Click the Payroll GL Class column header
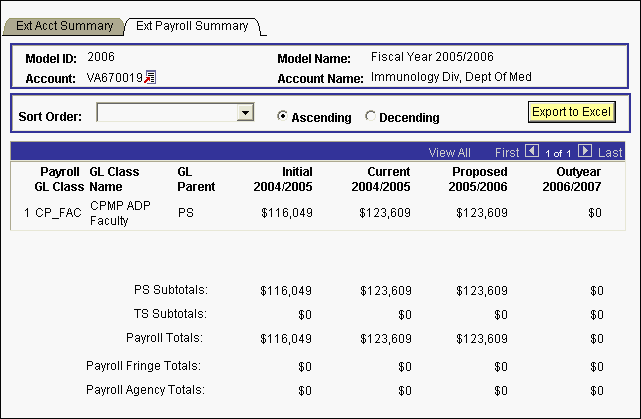641x419 pixels. (x=57, y=179)
